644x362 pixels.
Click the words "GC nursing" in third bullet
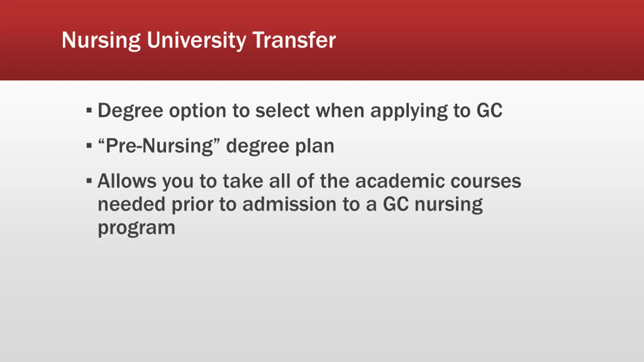click(433, 205)
